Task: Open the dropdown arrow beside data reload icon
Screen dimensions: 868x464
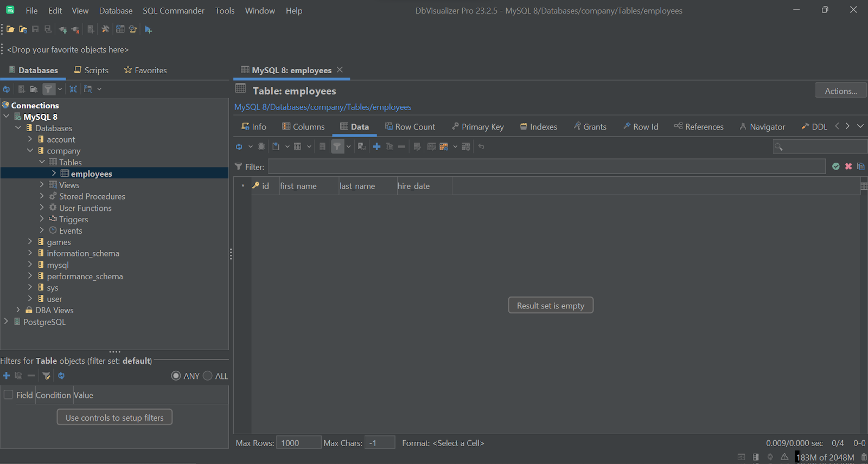Action: [x=250, y=147]
